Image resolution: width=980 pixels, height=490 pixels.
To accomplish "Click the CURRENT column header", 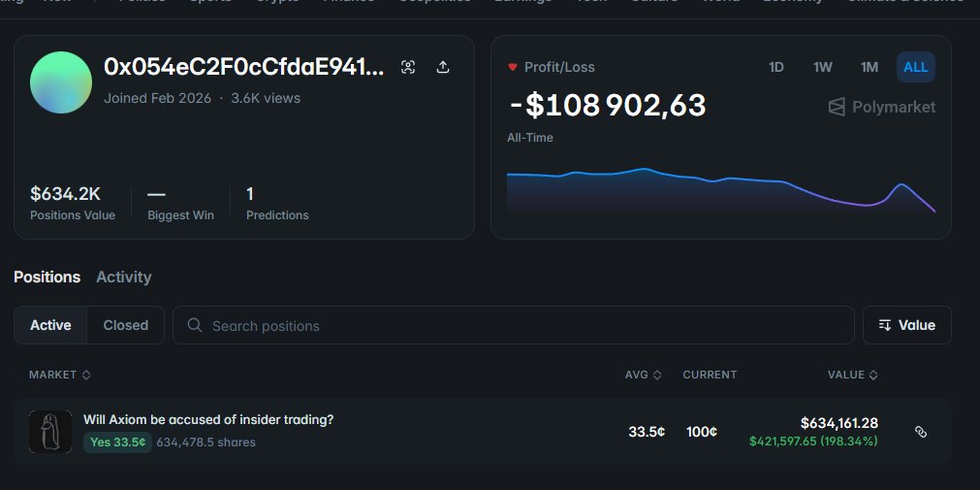I will pos(710,375).
